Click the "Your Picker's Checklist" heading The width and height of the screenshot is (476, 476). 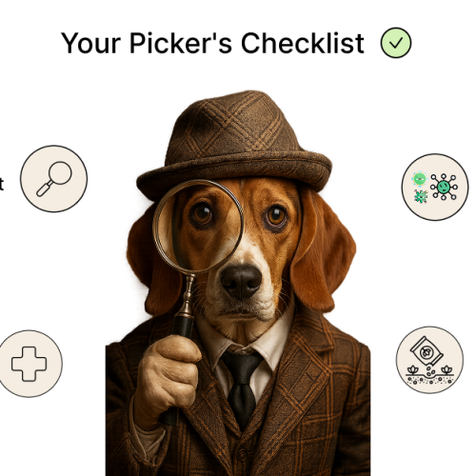coord(212,43)
